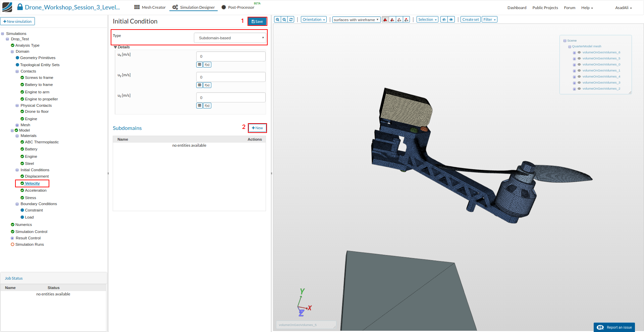Click the ux velocity input field
Screen dimensions: 644x332
[231, 56]
